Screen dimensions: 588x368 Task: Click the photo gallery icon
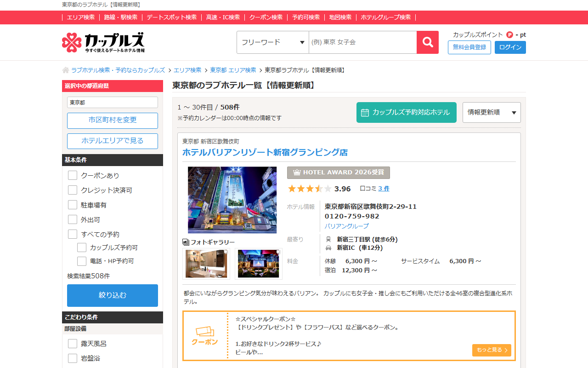tap(186, 242)
